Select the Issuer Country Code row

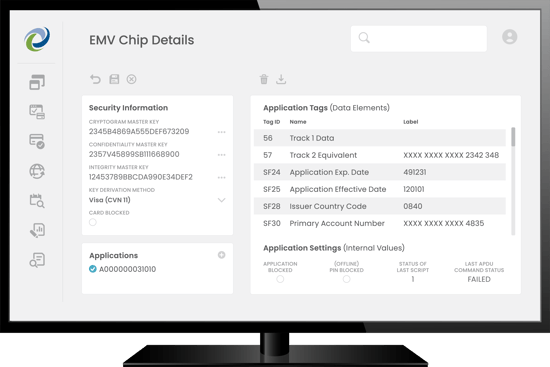pos(380,206)
